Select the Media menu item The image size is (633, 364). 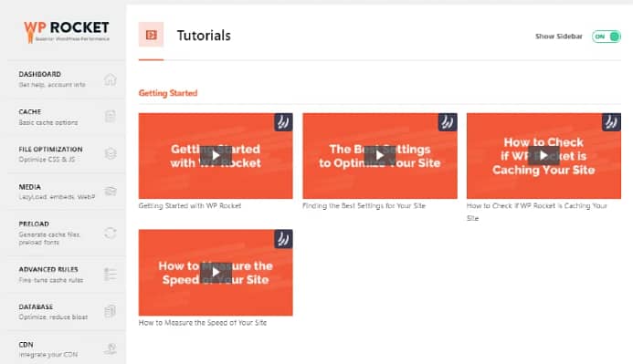point(67,192)
